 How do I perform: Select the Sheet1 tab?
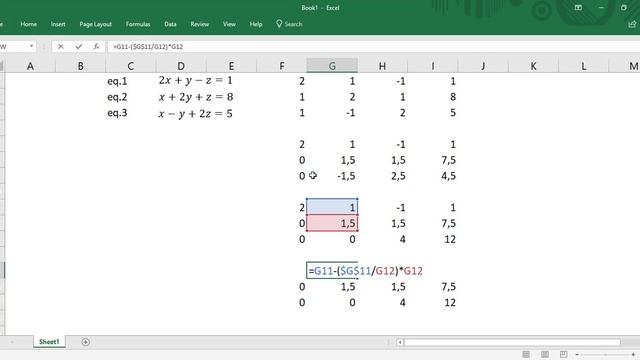[49, 342]
